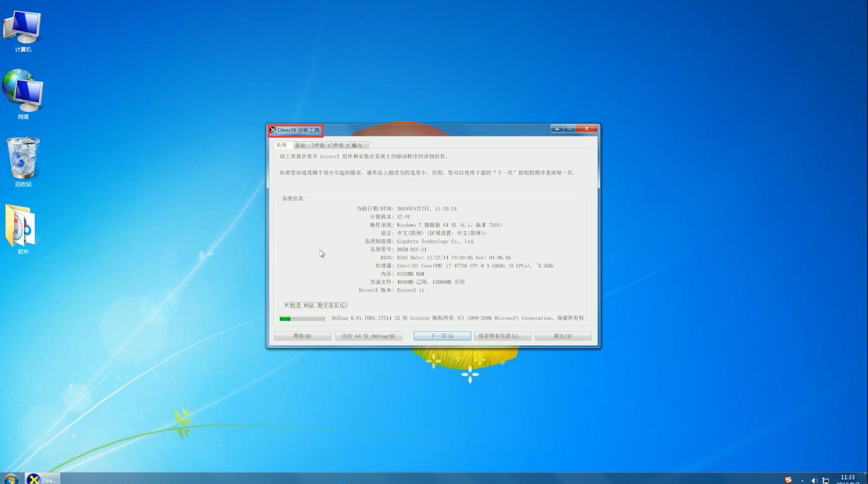
Task: Click the DxDiag 6.01.7601.17514 copyright text
Action: point(457,318)
